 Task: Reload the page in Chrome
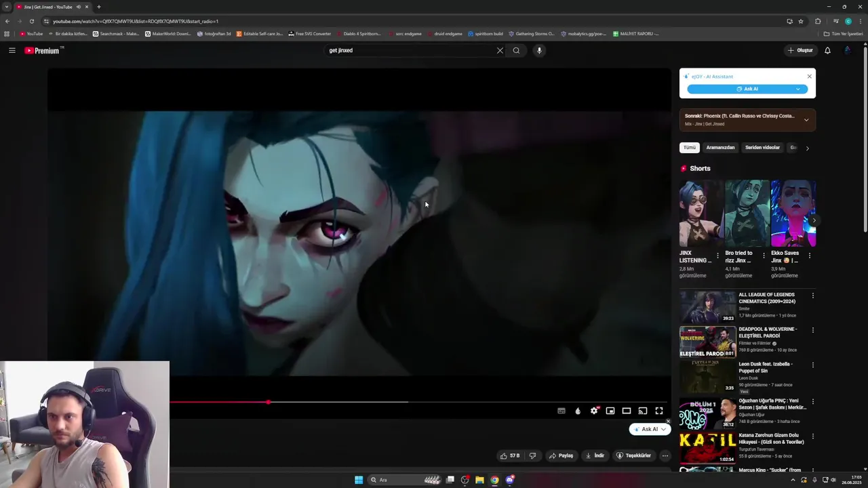click(31, 21)
